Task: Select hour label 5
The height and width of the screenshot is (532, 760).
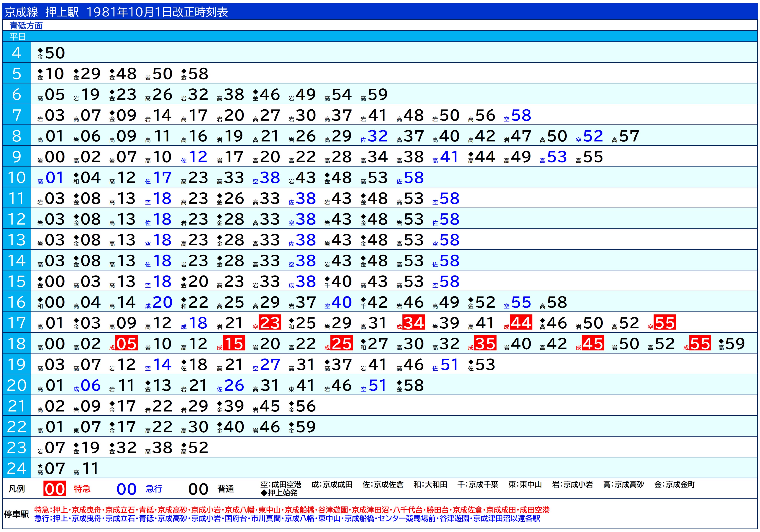Action: coord(17,73)
